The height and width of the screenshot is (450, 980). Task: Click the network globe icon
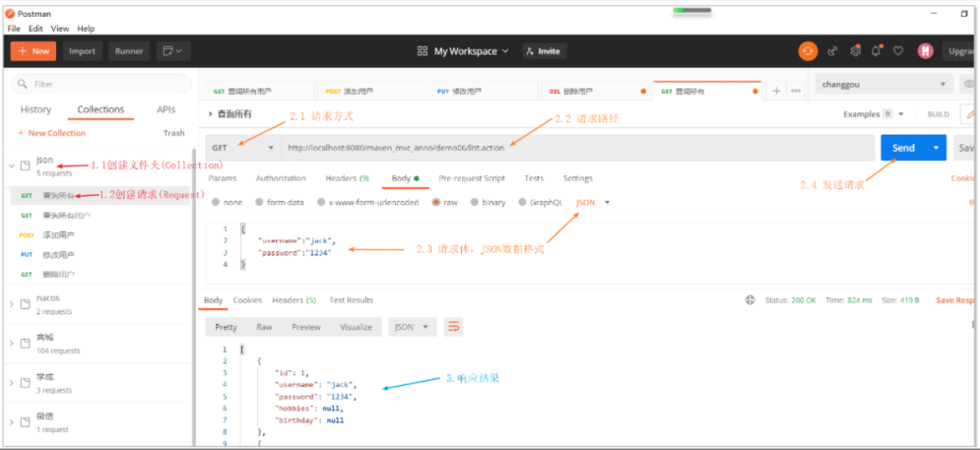point(750,300)
